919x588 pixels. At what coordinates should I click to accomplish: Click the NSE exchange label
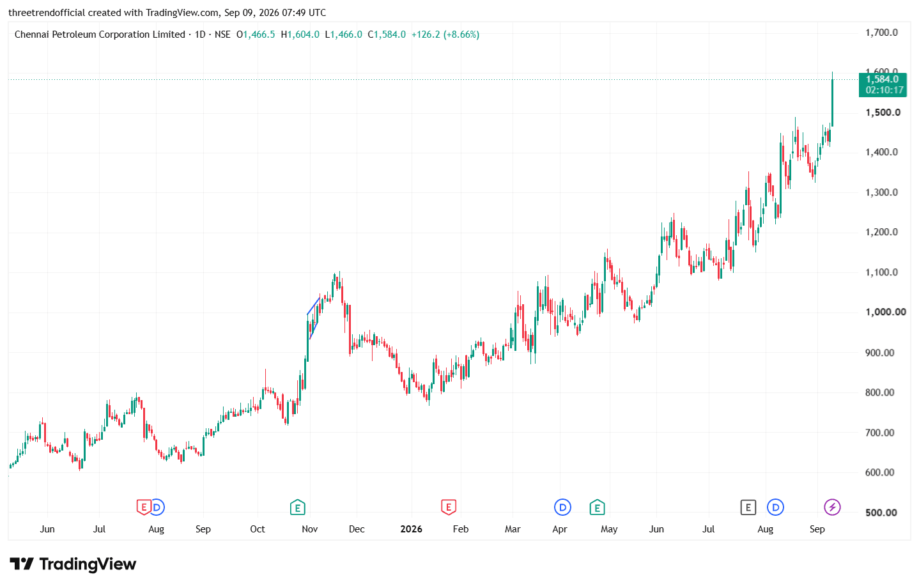[222, 35]
